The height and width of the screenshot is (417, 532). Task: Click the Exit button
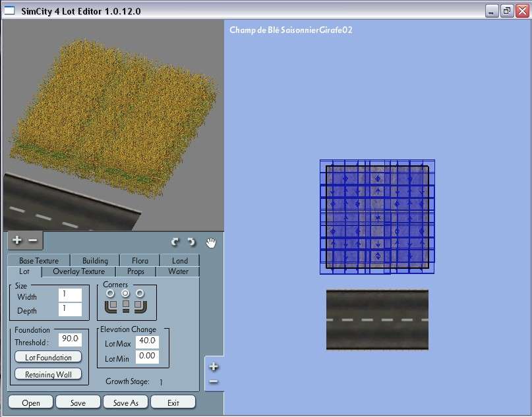coord(173,403)
